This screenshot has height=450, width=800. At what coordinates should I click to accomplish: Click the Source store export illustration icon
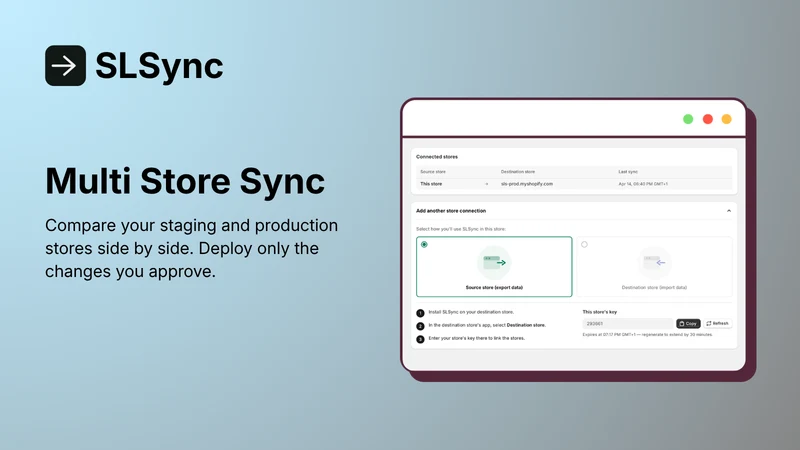[494, 263]
